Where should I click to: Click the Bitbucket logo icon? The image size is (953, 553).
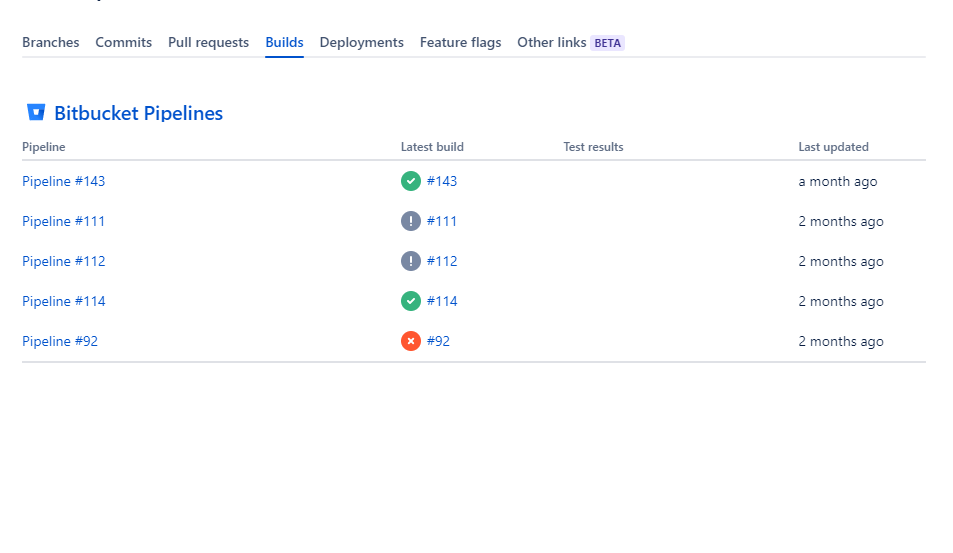pyautogui.click(x=36, y=112)
